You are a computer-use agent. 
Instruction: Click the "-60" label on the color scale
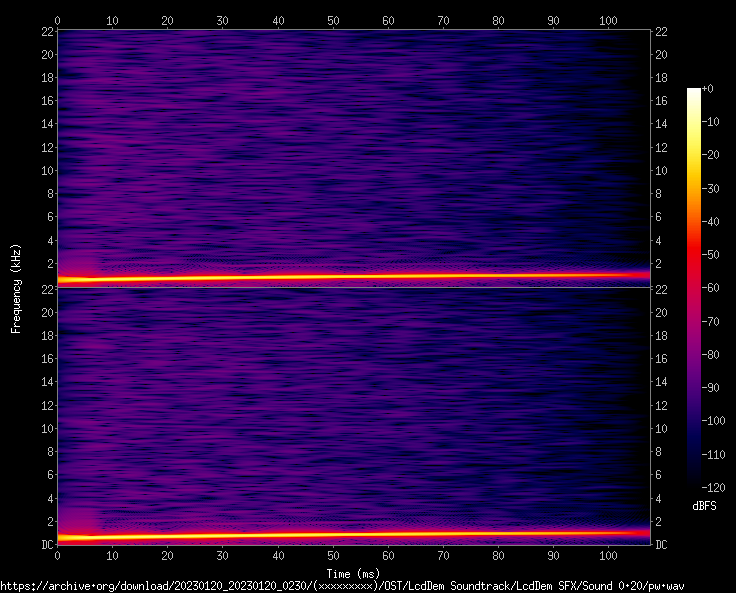coord(708,288)
